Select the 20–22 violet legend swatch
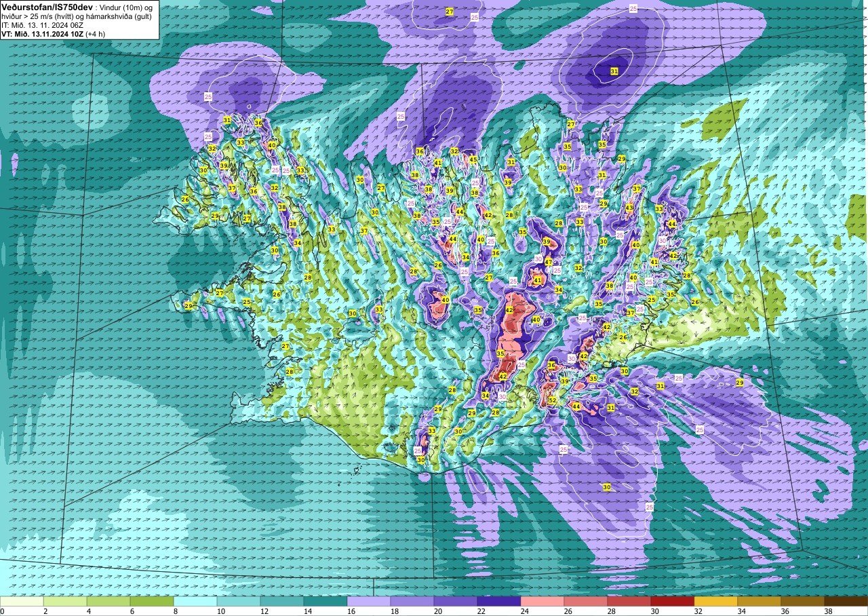This screenshot has width=868, height=616. tap(456, 601)
